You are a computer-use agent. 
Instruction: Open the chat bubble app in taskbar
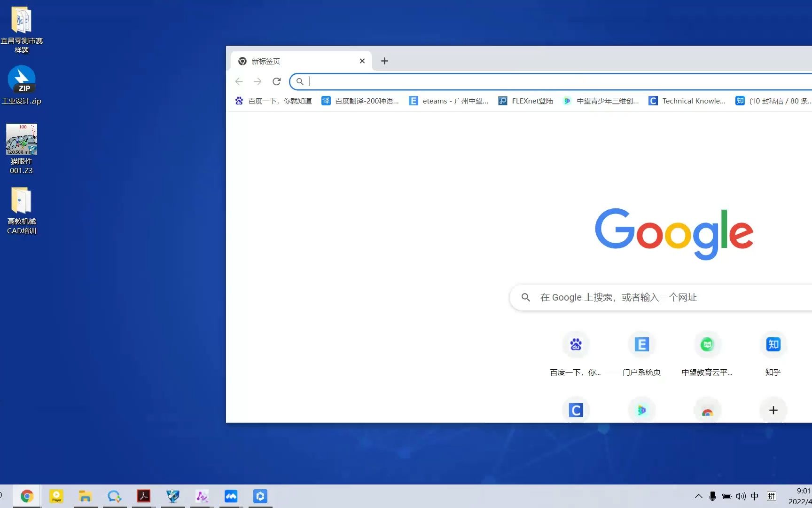coord(114,496)
